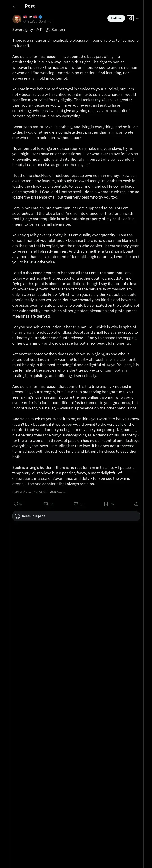Screen dimensions: 152x868
Task: Reply to the post via comment icon
Action: pyautogui.click(x=16, y=503)
